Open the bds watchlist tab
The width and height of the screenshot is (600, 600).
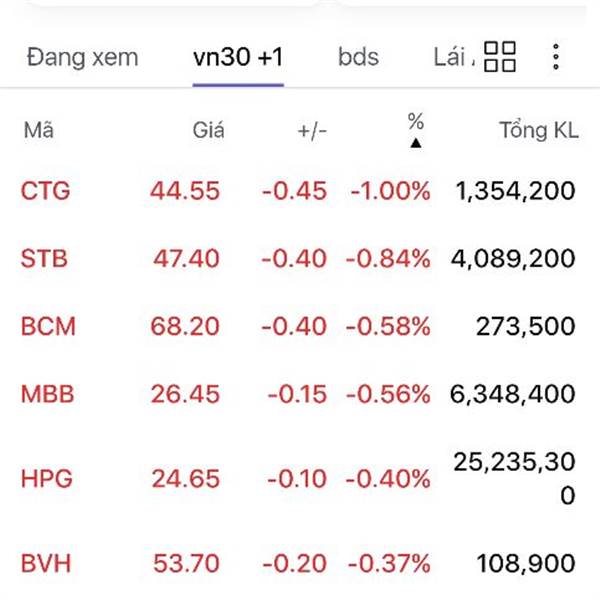point(359,57)
